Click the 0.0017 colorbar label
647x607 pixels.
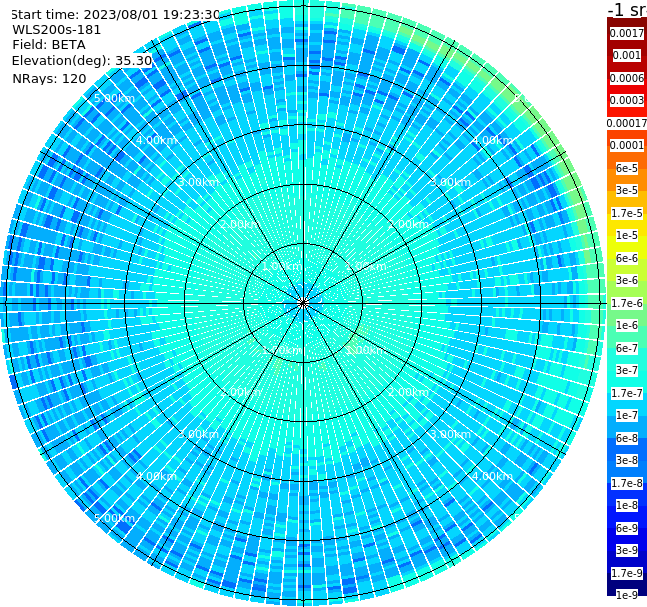[x=627, y=33]
